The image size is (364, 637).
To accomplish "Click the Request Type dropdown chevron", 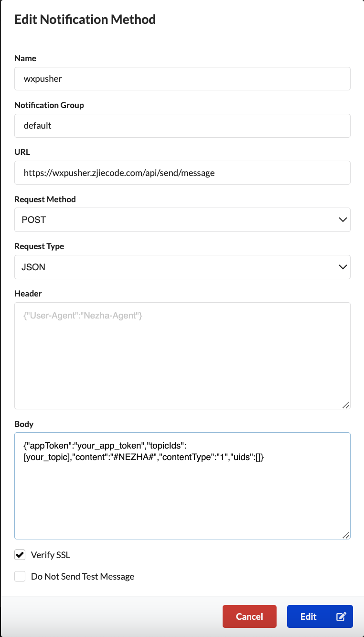I will pyautogui.click(x=343, y=267).
